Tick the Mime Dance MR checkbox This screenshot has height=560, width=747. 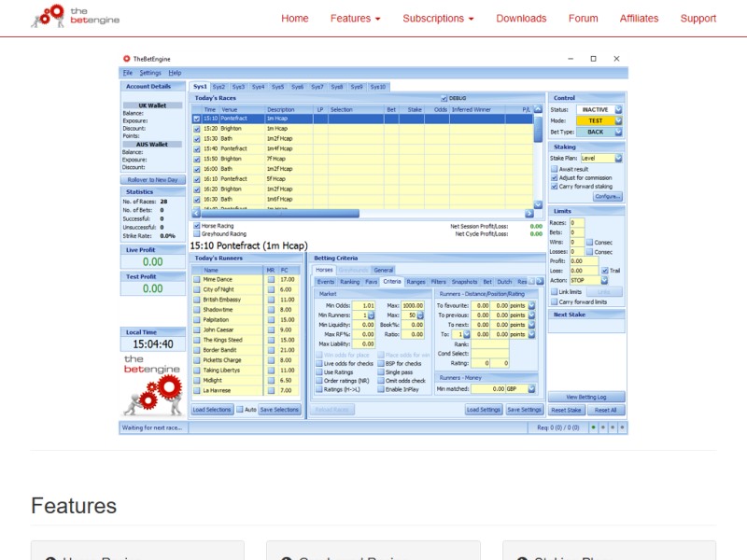[x=271, y=279]
